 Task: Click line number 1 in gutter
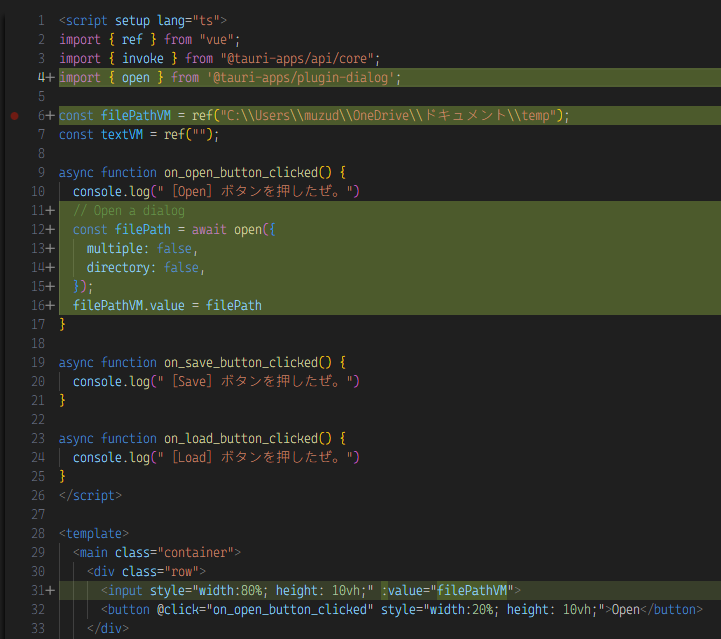(41, 21)
